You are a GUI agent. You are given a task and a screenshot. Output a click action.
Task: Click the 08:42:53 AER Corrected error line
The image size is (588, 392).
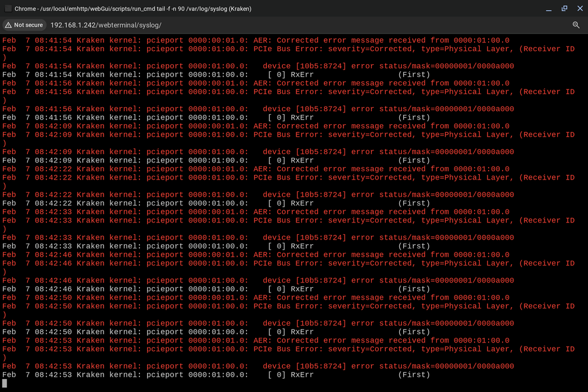coord(256,341)
